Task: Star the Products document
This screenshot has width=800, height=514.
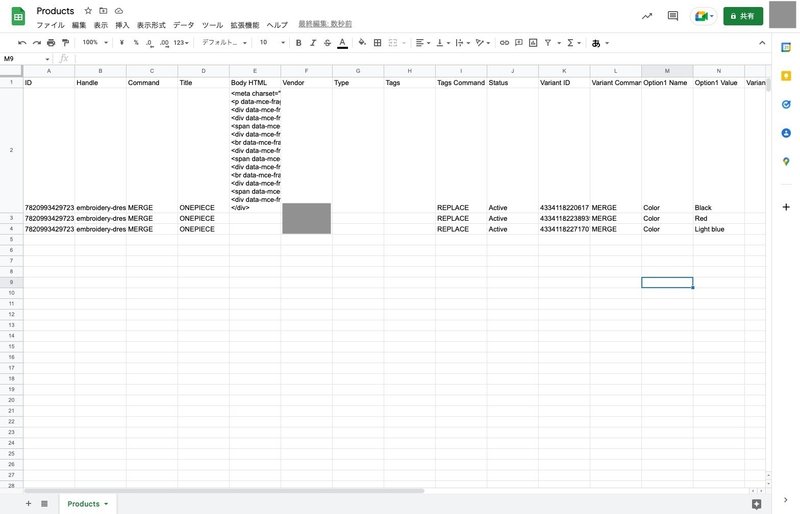Action: pos(88,11)
